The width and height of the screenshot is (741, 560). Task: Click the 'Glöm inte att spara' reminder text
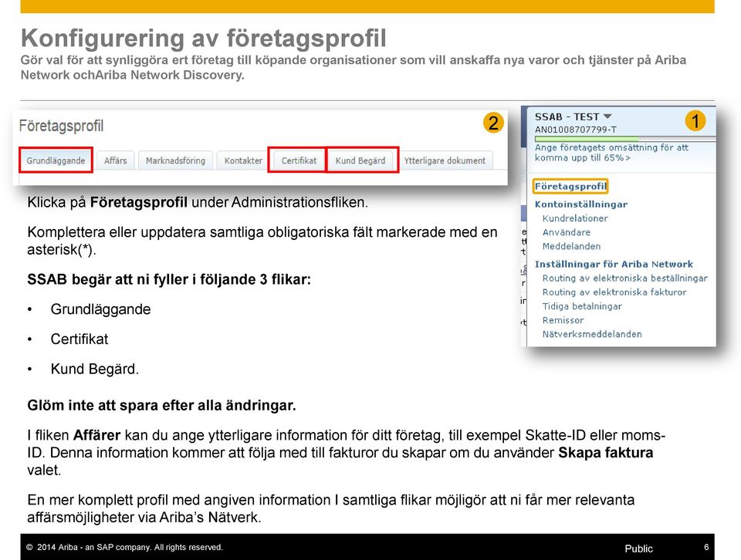(161, 405)
